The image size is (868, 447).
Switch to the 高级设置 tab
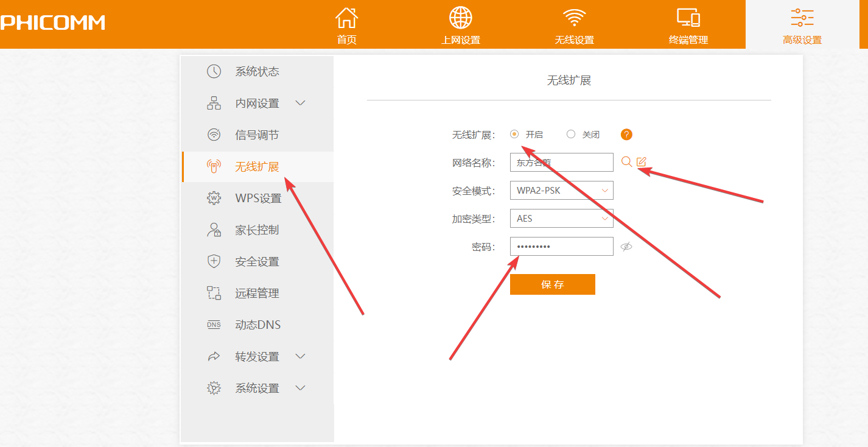[x=802, y=24]
